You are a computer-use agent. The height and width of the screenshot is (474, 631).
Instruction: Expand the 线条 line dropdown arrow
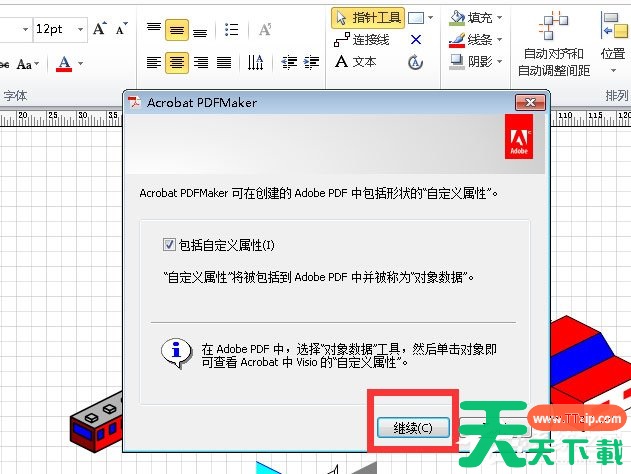coord(499,39)
